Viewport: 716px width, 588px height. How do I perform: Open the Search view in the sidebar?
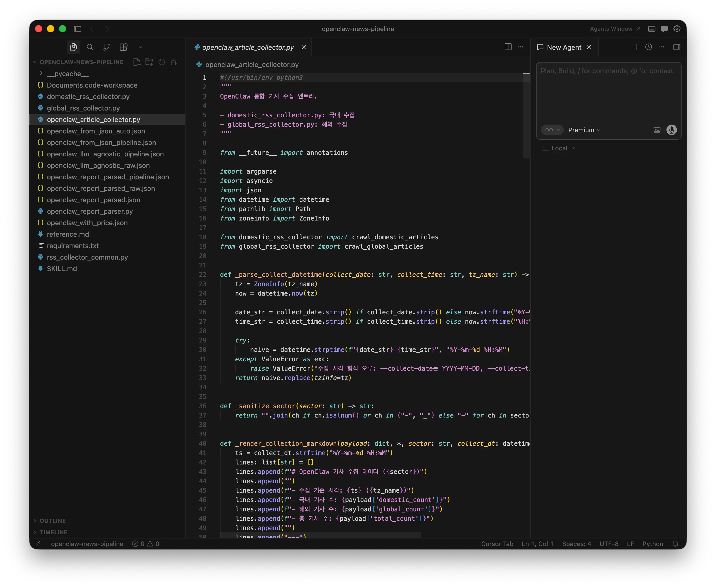coord(90,47)
